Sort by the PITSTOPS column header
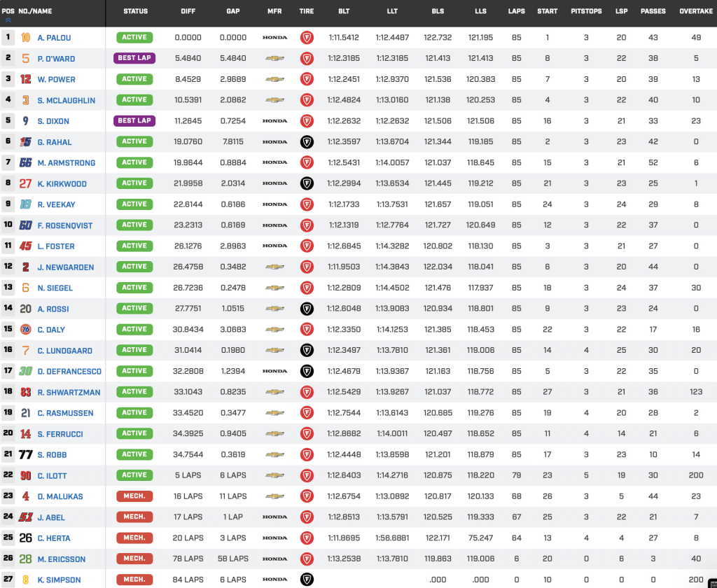 point(586,11)
